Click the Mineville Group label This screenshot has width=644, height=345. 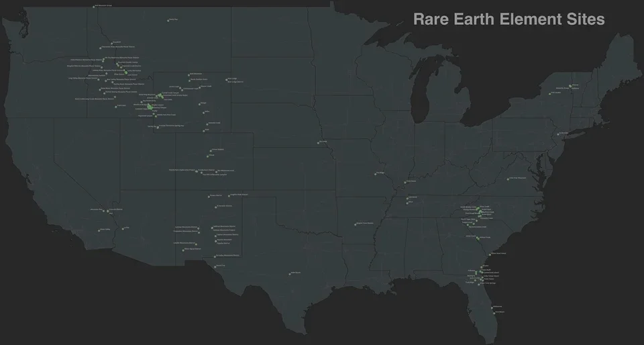click(x=563, y=89)
